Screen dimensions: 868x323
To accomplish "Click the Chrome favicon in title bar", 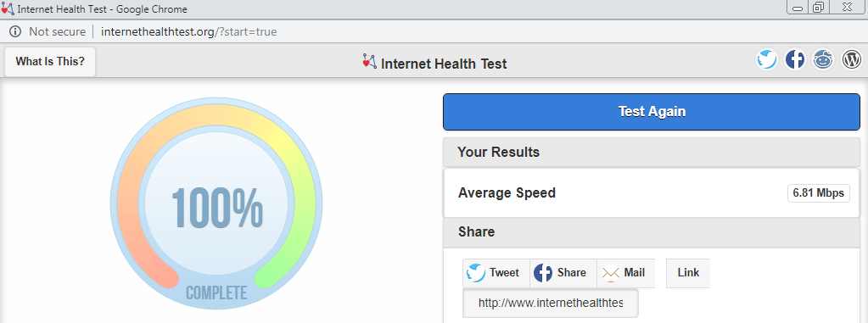I will click(x=8, y=8).
